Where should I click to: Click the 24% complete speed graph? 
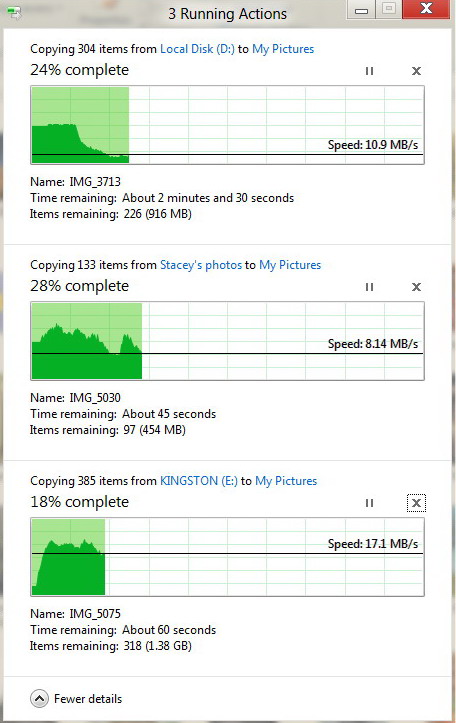coord(227,125)
